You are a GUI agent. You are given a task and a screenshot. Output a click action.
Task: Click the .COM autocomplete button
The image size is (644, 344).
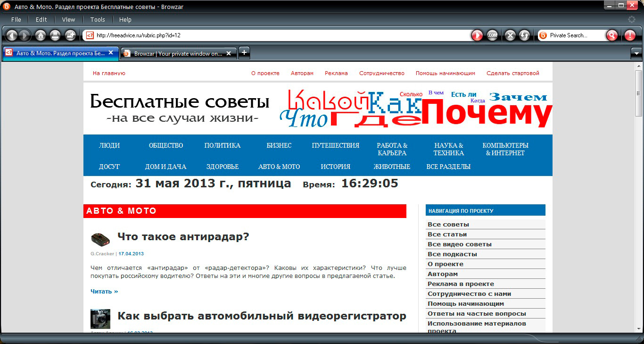click(492, 35)
